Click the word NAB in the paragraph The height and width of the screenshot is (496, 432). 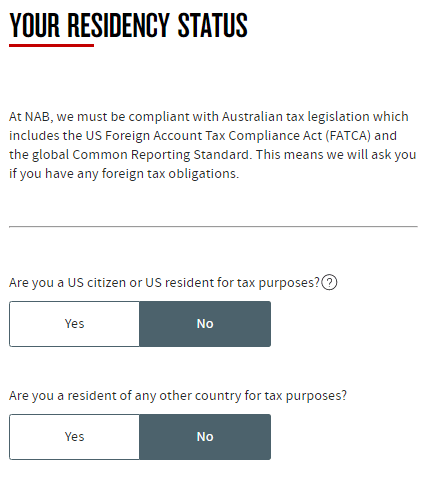pos(37,117)
